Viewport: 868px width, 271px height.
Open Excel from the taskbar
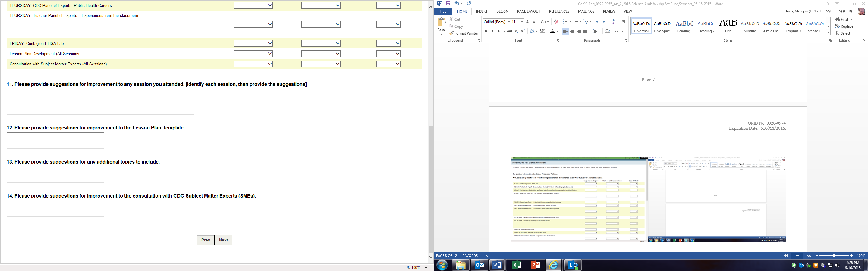coord(517,265)
